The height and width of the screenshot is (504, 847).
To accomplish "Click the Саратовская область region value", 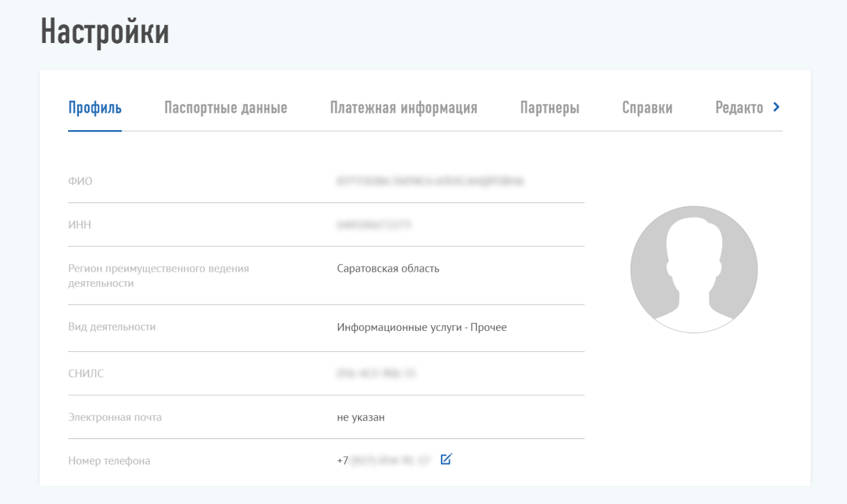I will [388, 269].
